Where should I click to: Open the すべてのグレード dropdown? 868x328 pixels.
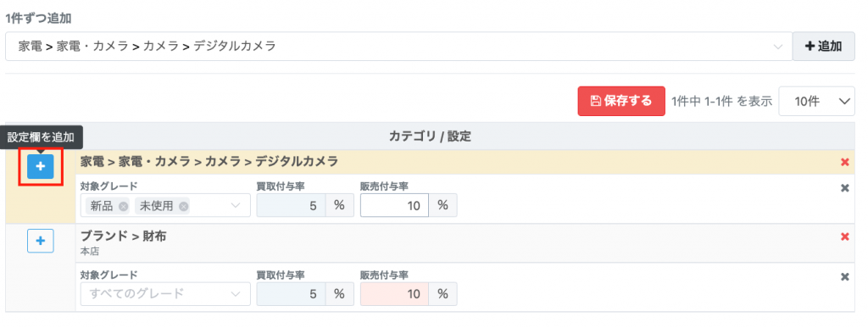click(x=165, y=294)
